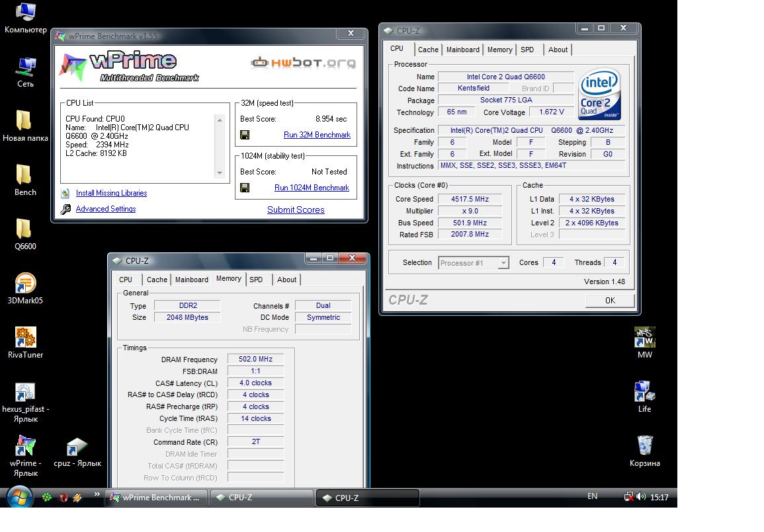The image size is (764, 532).
Task: Click Submit Scores link
Action: [296, 209]
